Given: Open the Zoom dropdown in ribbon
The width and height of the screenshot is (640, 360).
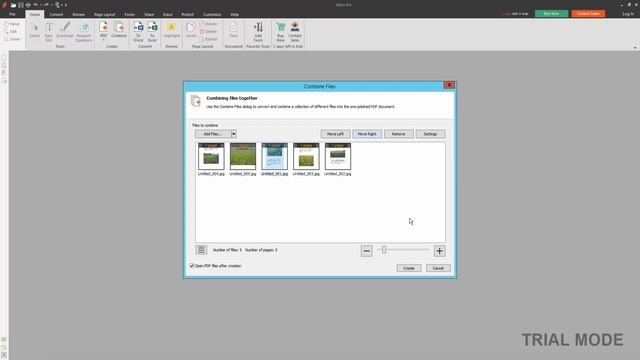Looking at the screenshot, I should coord(13,39).
